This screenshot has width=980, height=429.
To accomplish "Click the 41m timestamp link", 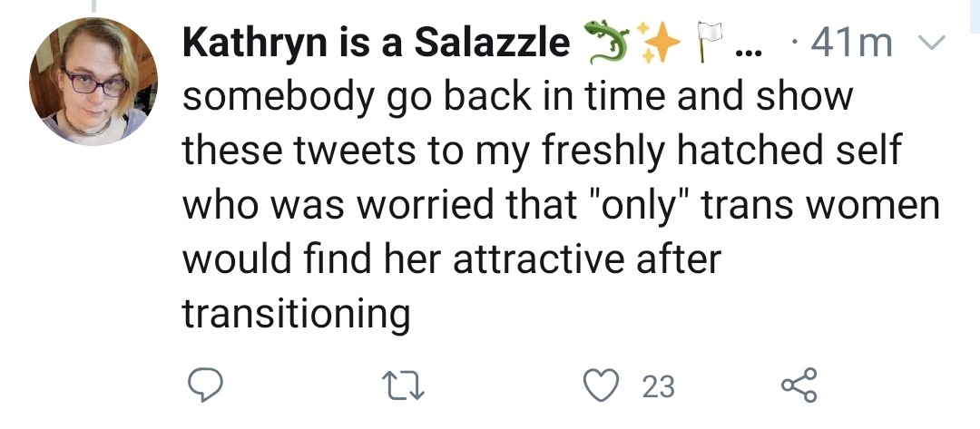I will (850, 44).
